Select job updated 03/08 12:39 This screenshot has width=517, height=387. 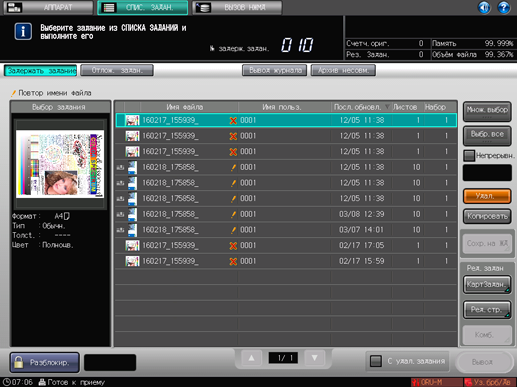(x=286, y=214)
